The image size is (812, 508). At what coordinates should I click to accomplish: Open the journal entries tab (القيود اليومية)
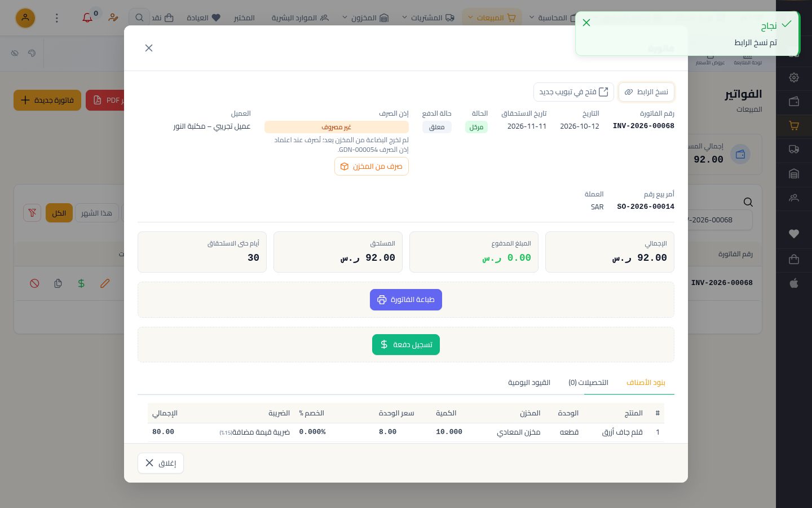(529, 382)
